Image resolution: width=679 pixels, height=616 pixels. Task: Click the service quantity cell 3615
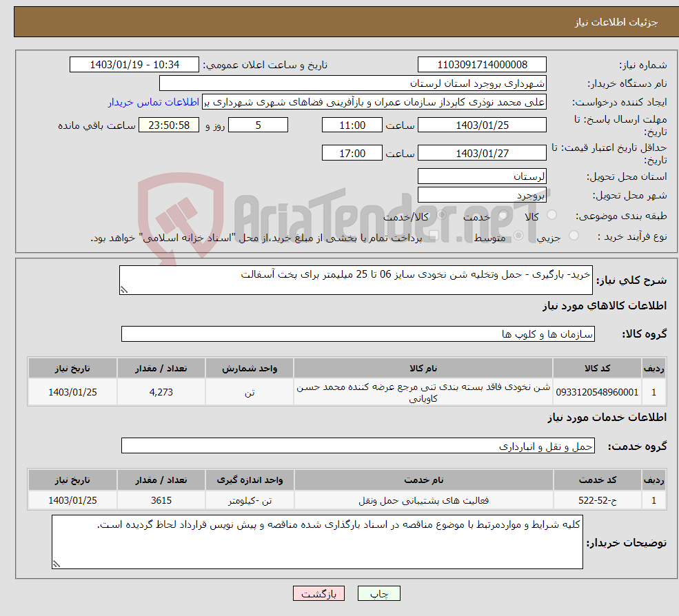pos(161,500)
